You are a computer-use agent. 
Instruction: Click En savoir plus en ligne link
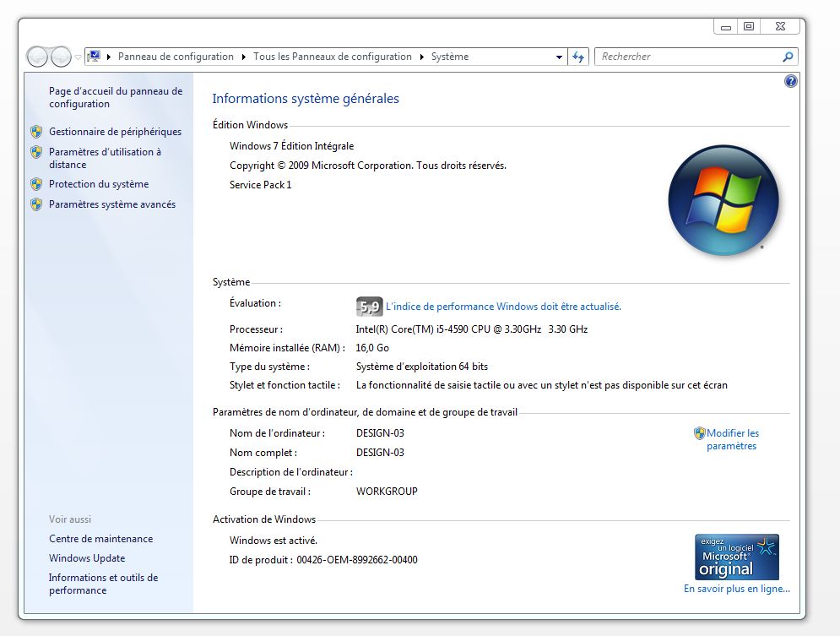tap(736, 588)
